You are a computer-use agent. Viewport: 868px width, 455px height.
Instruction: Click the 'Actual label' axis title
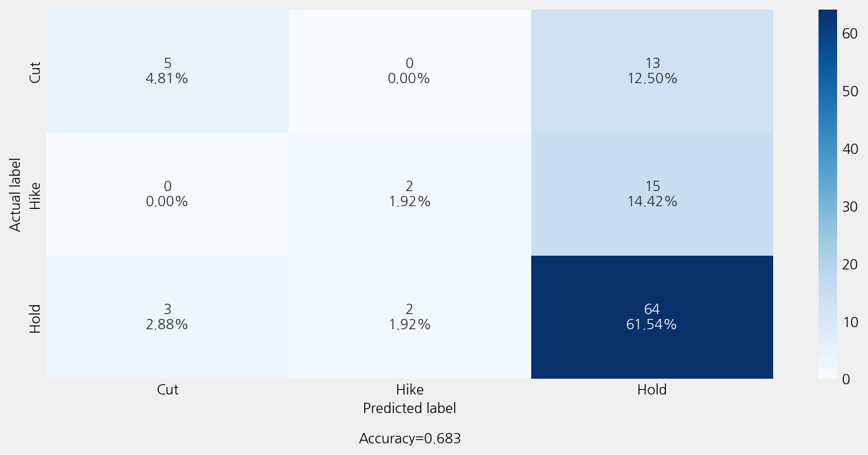tap(16, 195)
